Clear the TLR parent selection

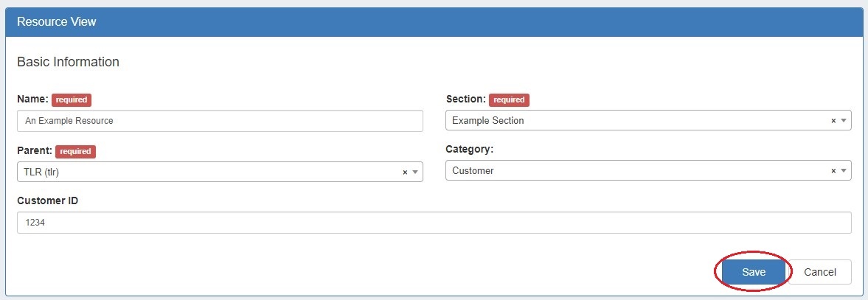405,172
